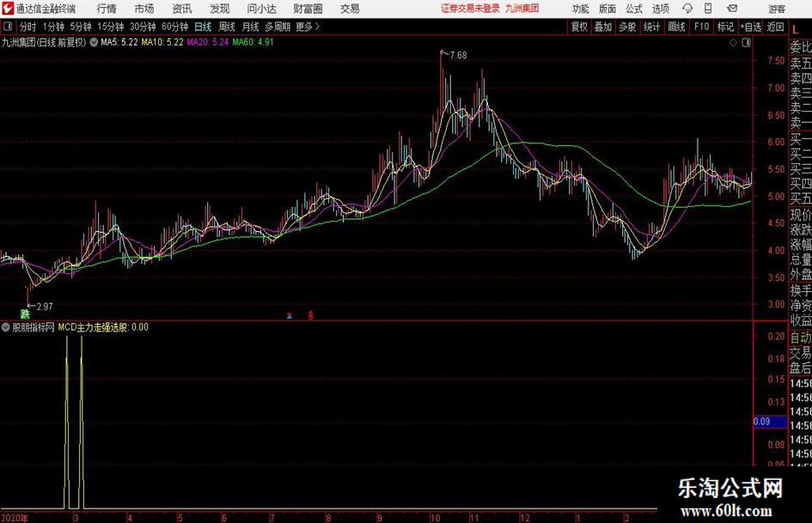Click the blue info marker near July

tap(290, 315)
